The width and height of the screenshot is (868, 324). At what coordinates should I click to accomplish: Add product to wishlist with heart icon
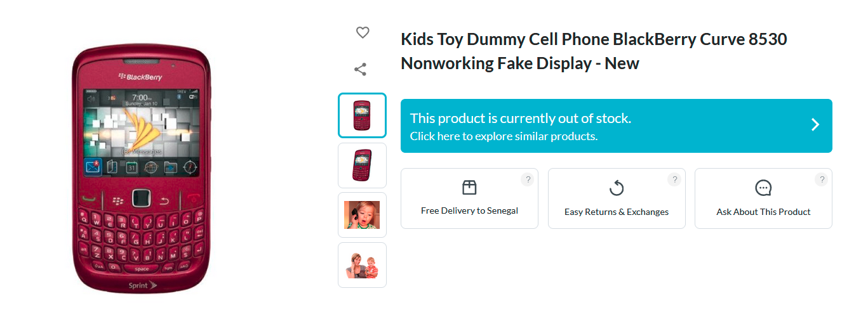(x=363, y=32)
